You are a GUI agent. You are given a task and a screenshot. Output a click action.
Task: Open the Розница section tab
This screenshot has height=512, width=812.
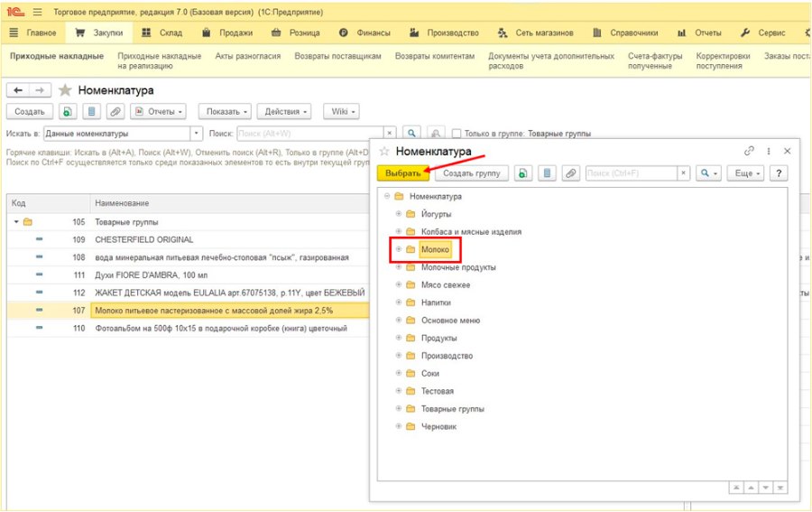point(295,33)
